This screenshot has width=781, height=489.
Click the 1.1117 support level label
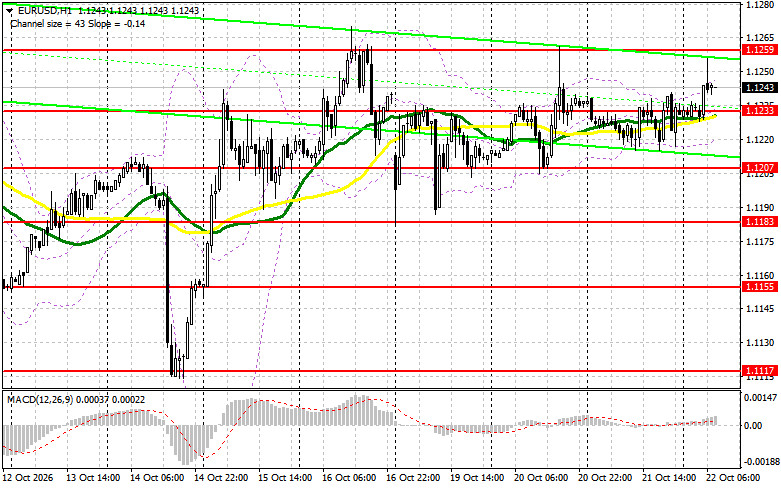tap(760, 370)
